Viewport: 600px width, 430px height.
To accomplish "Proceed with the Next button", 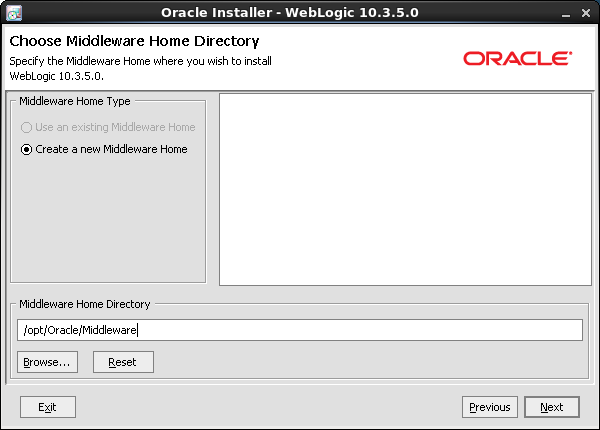I will 552,407.
